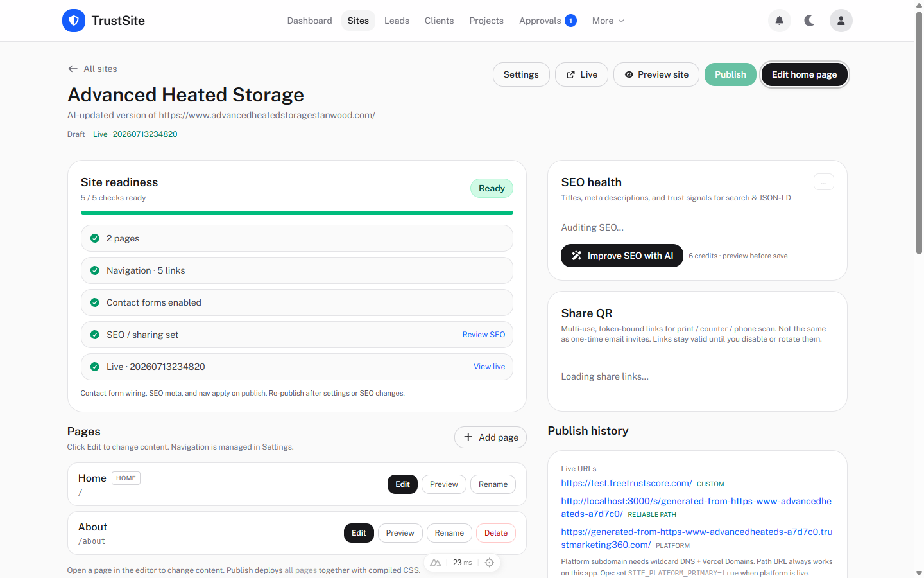Click the green Live version label under title
Screen dimensions: 924x578
coord(135,134)
